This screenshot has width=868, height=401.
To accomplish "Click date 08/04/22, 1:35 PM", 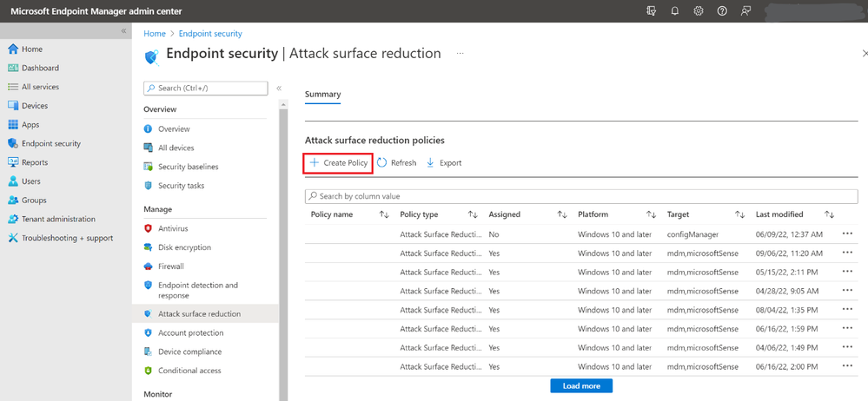I will click(786, 310).
